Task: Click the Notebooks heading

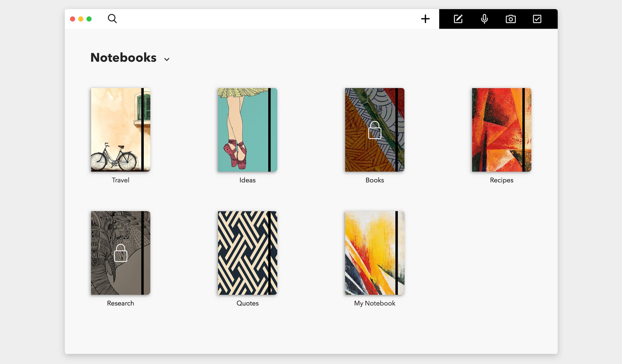Action: click(x=123, y=57)
